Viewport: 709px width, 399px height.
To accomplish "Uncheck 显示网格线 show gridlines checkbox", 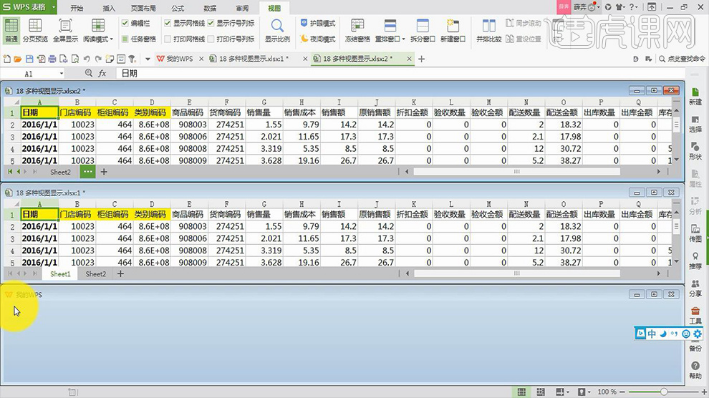I will pos(167,23).
